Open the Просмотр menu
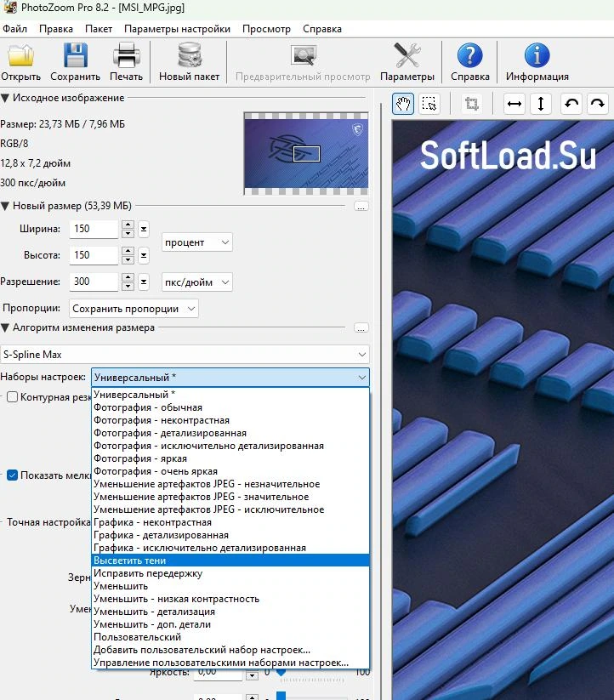Image resolution: width=614 pixels, height=700 pixels. click(x=266, y=29)
